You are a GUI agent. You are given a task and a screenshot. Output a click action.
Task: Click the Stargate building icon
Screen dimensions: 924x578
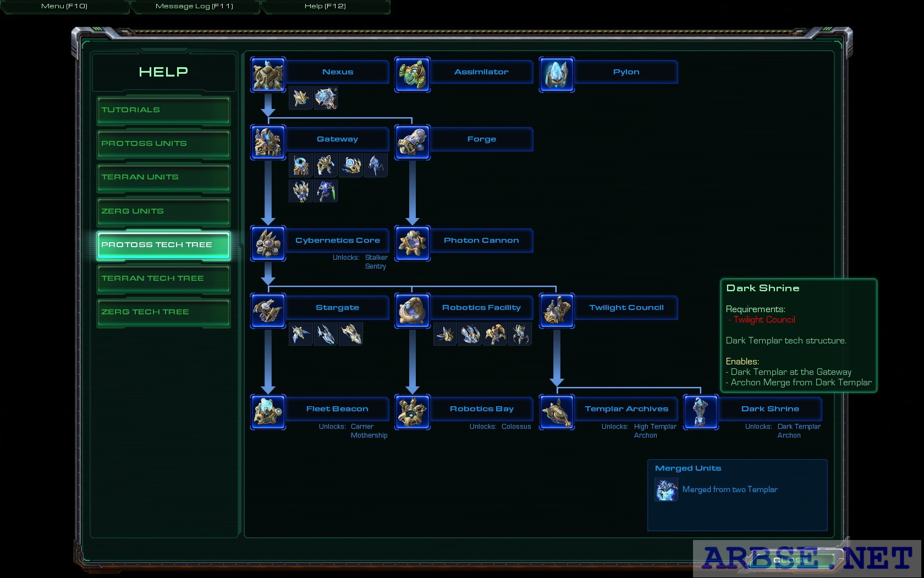click(268, 310)
